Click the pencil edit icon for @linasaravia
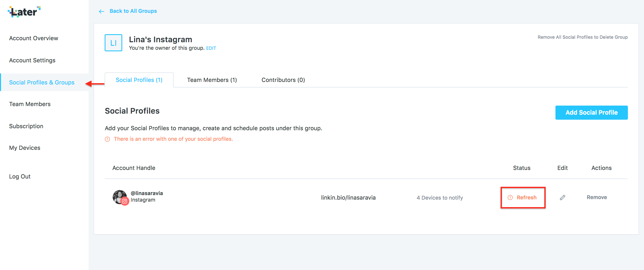 [562, 198]
